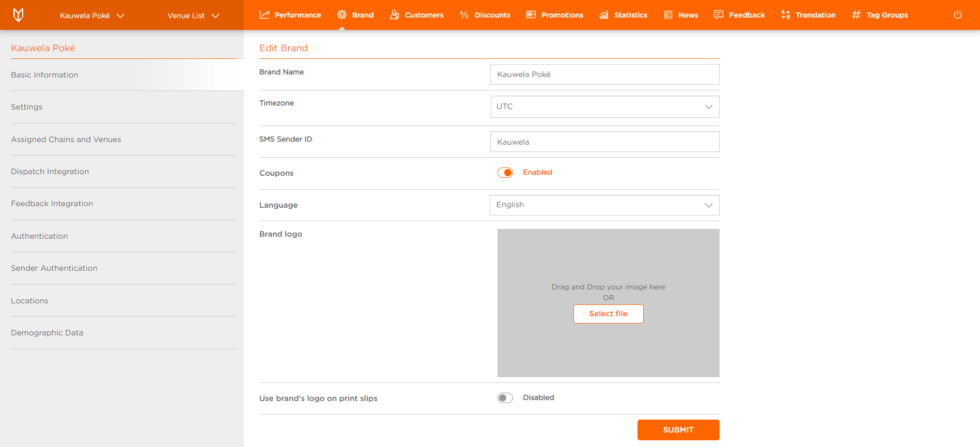Click the Promotions icon
Screen dimensions: 980x447
[x=531, y=15]
